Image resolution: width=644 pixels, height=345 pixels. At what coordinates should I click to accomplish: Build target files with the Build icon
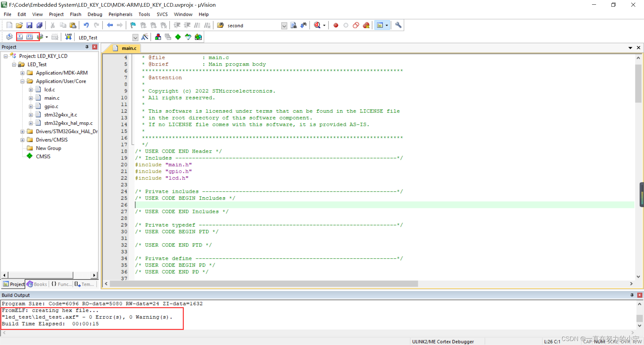pyautogui.click(x=20, y=37)
